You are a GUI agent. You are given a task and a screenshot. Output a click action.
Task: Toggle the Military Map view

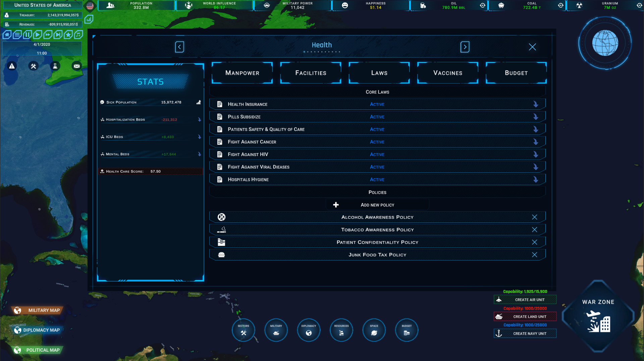tap(37, 310)
